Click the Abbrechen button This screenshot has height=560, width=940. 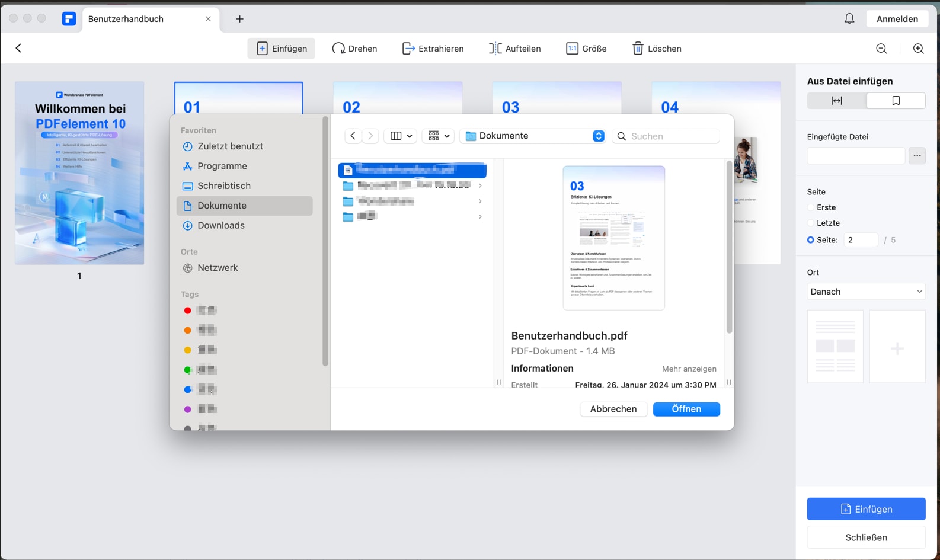(613, 409)
